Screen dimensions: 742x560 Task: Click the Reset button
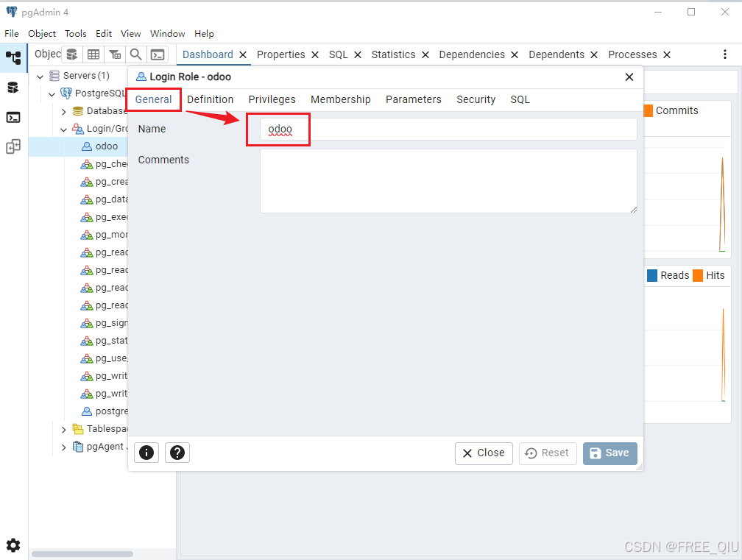548,453
